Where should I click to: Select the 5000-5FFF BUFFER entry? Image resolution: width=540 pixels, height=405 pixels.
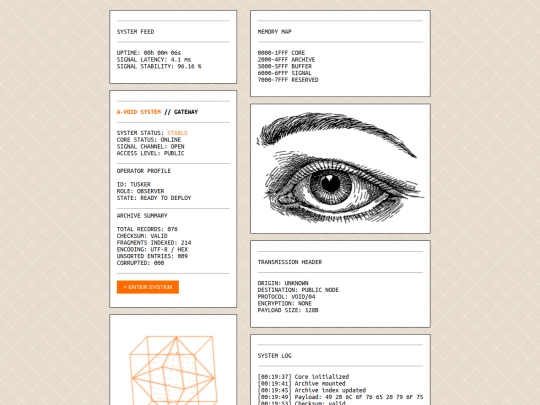tap(285, 66)
